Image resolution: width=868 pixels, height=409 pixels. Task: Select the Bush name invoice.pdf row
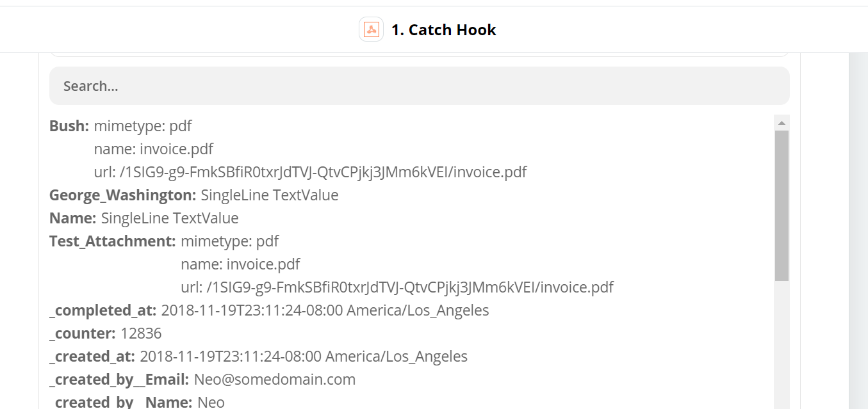[154, 148]
